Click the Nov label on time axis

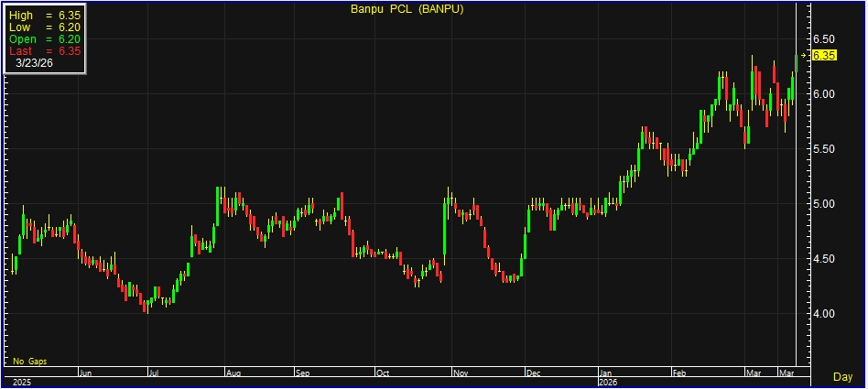coord(460,373)
